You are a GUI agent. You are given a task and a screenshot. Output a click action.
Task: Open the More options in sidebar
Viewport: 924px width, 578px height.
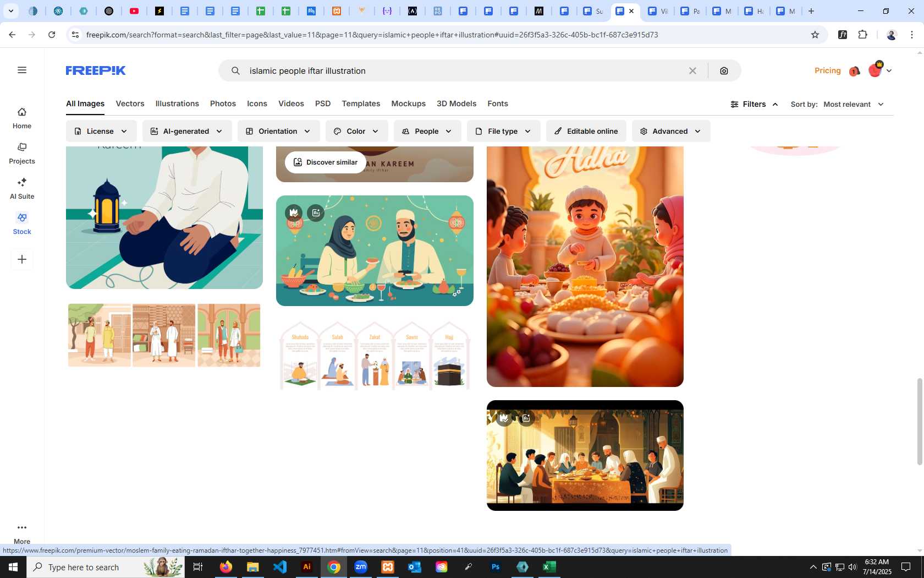(x=22, y=533)
